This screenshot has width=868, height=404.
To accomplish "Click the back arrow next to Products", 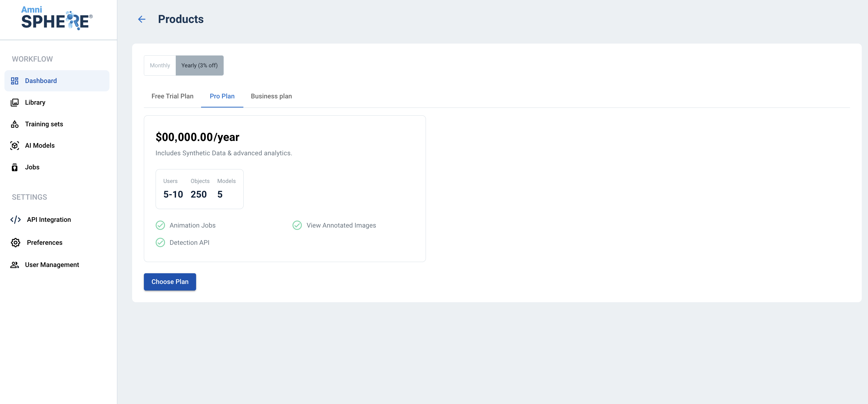I will pyautogui.click(x=142, y=19).
